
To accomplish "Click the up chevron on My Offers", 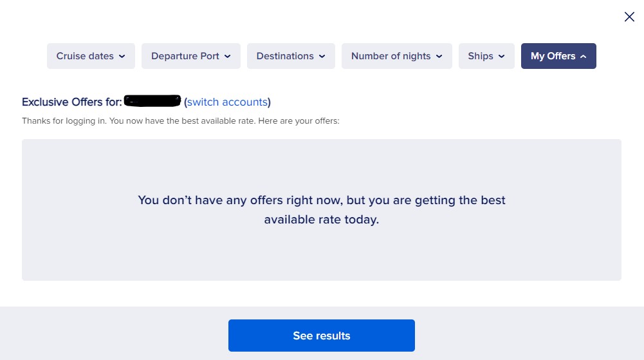I will (584, 56).
